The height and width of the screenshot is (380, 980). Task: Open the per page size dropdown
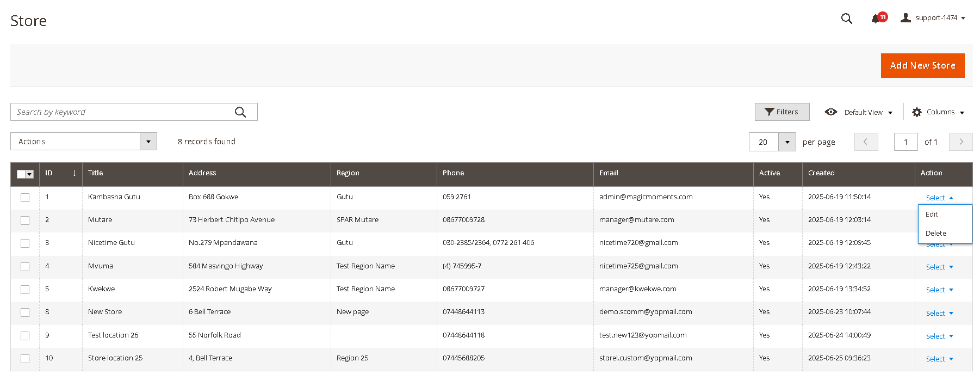coord(787,142)
